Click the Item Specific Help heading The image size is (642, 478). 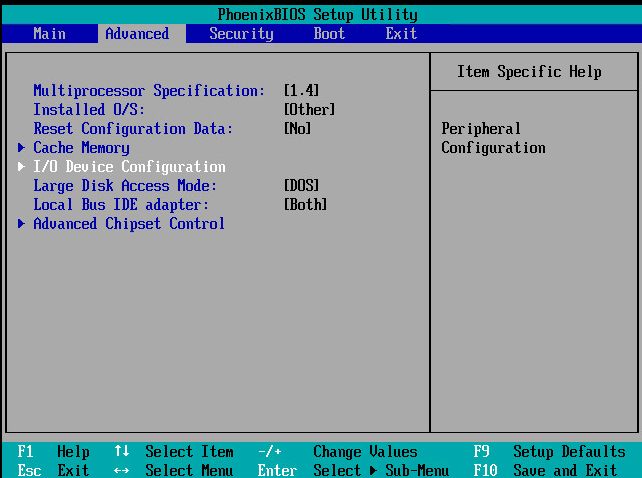tap(529, 72)
